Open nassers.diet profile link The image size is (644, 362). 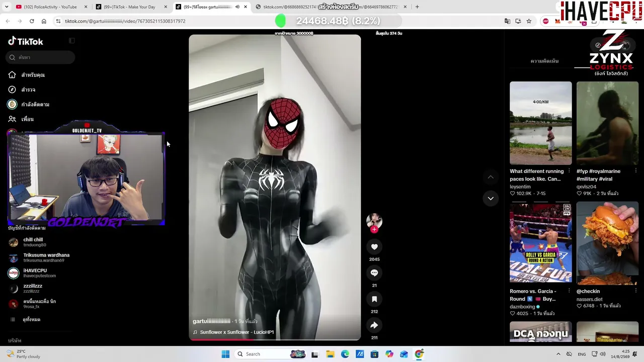point(591,299)
